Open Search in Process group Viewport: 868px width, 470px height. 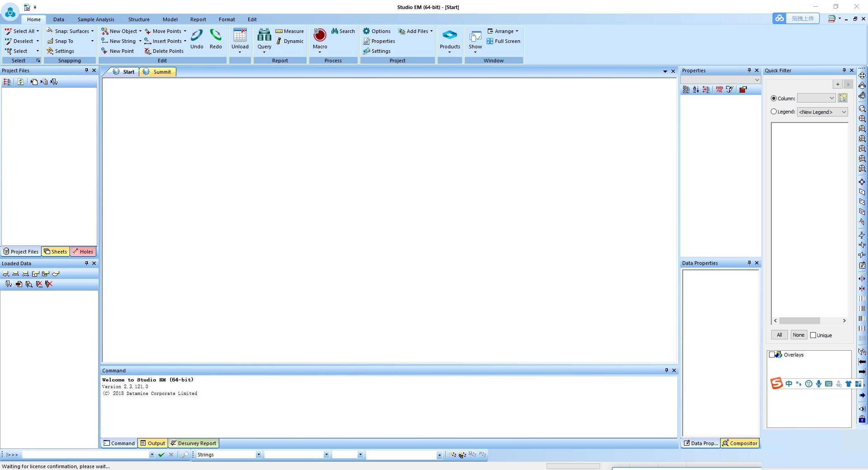[343, 31]
